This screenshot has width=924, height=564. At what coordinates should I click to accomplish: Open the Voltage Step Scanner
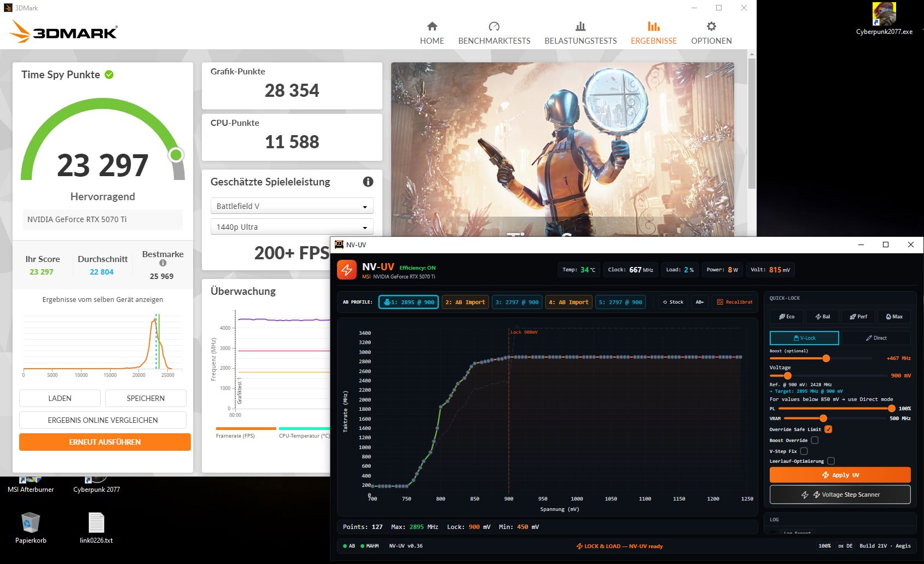[x=840, y=495]
